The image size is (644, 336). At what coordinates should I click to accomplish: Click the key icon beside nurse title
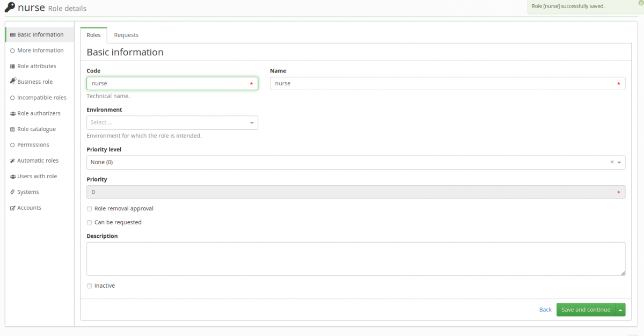10,8
